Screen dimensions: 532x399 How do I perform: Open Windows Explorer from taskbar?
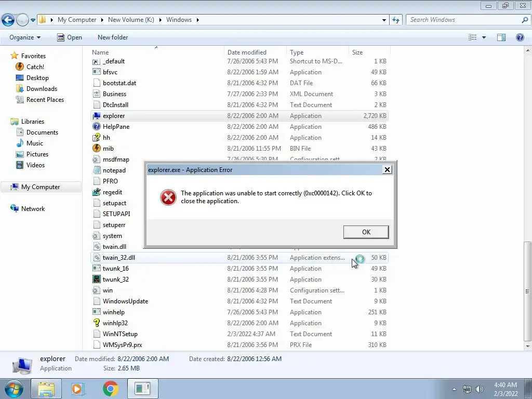pyautogui.click(x=46, y=389)
